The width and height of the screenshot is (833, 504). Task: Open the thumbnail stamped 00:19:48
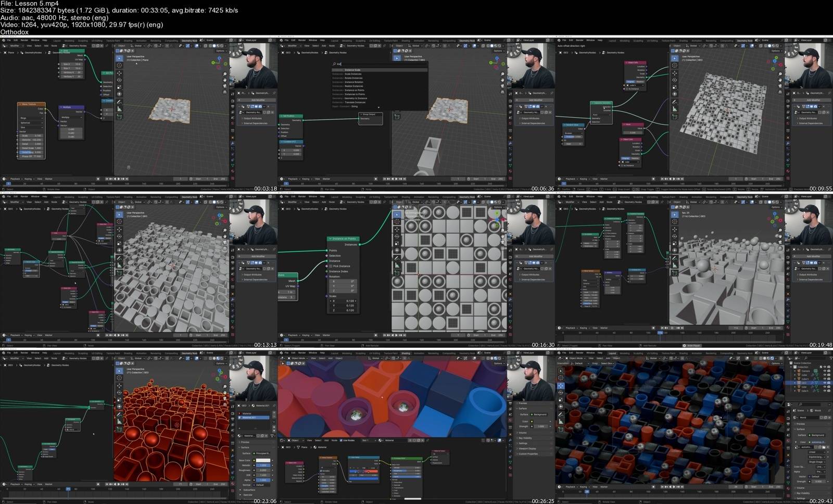[x=695, y=270]
